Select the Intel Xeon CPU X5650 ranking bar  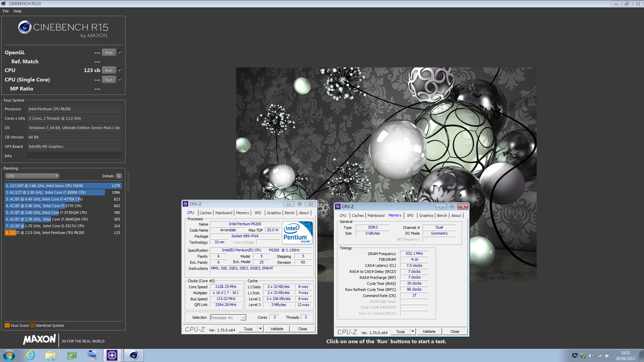coord(63,186)
